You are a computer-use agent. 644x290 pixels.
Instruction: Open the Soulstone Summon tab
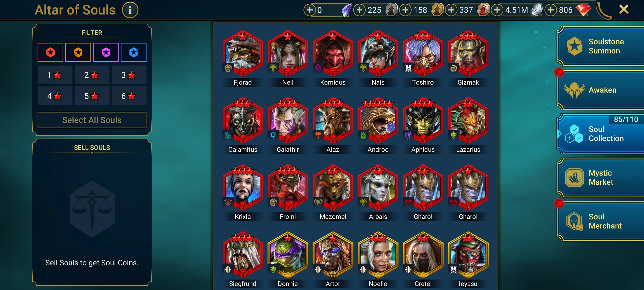click(x=601, y=46)
